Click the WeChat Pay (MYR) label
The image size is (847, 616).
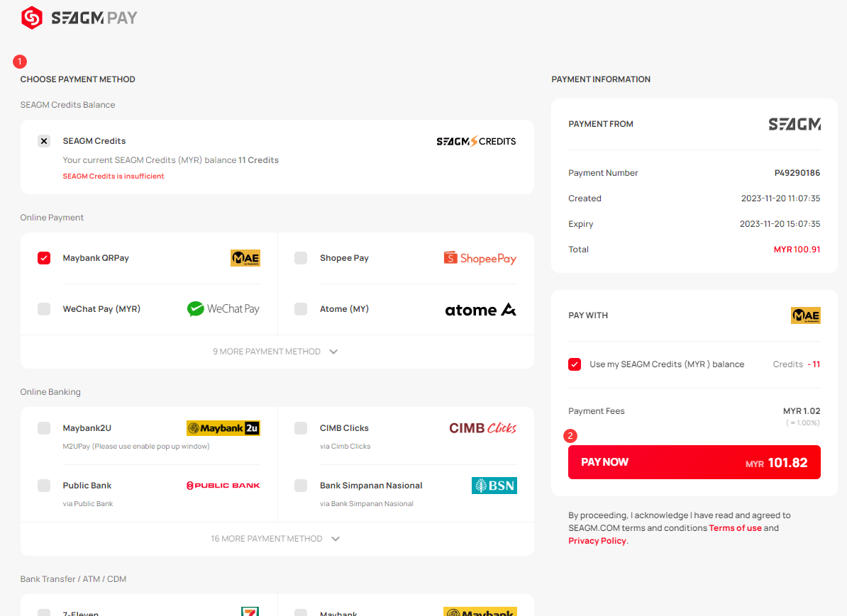pos(101,309)
